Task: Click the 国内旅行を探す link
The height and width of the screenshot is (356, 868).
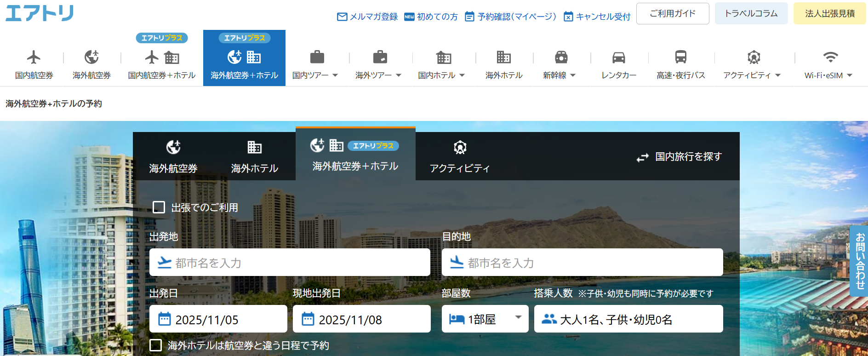Action: point(679,157)
